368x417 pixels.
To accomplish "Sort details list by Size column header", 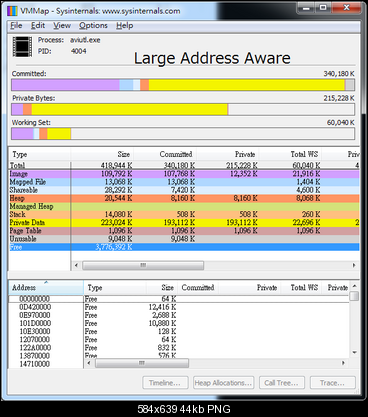I will click(161, 287).
